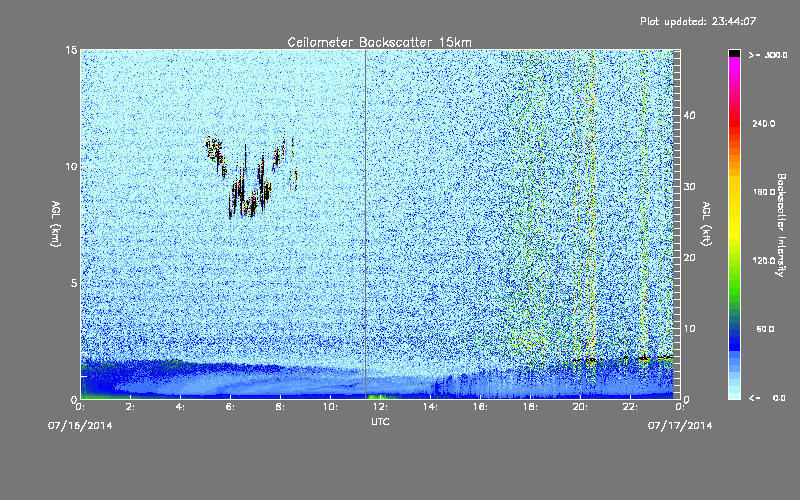Click the '4:' hour tick label
The height and width of the screenshot is (500, 800).
[181, 407]
